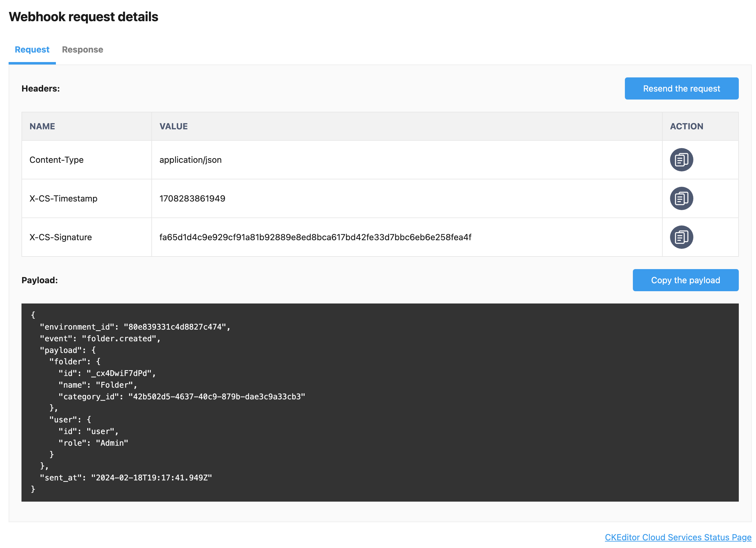Viewport: 756px width, 548px height.
Task: Copy the X-CS-Signature header value
Action: pyautogui.click(x=681, y=237)
